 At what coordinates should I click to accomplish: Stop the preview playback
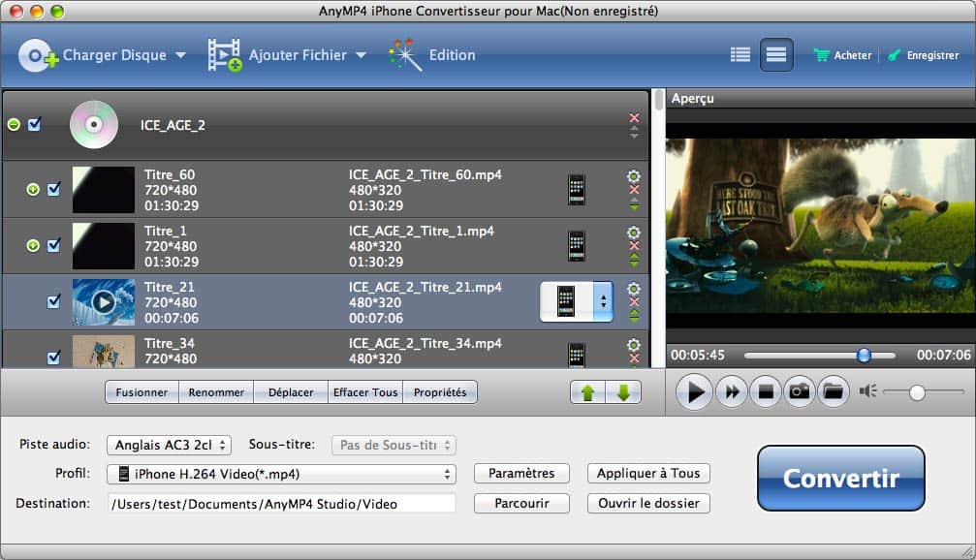(x=766, y=392)
